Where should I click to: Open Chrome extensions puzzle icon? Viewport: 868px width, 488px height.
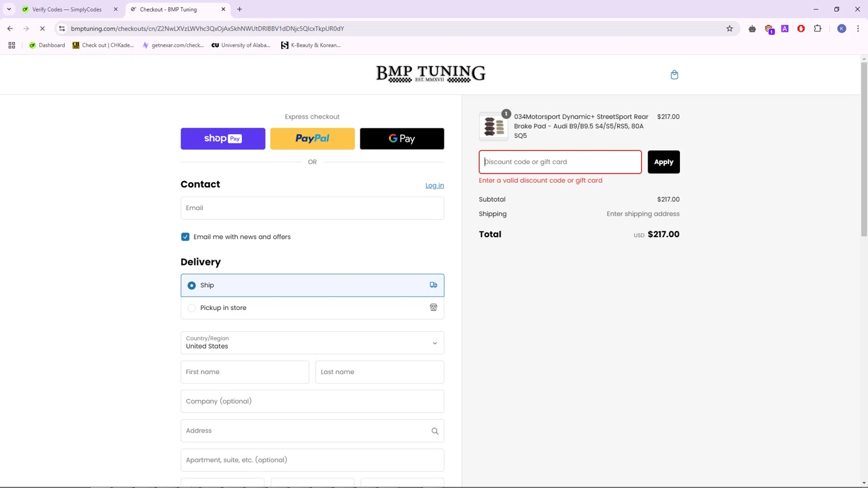[x=818, y=28]
